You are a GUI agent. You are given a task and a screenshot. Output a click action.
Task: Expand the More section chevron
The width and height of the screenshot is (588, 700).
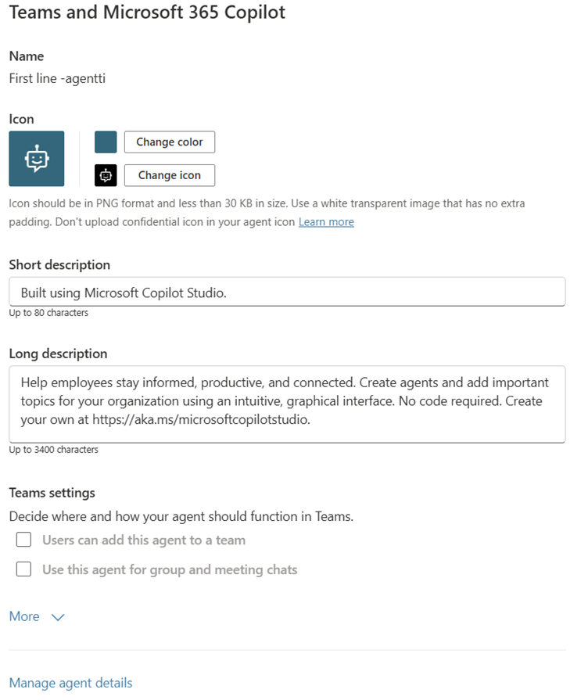58,617
